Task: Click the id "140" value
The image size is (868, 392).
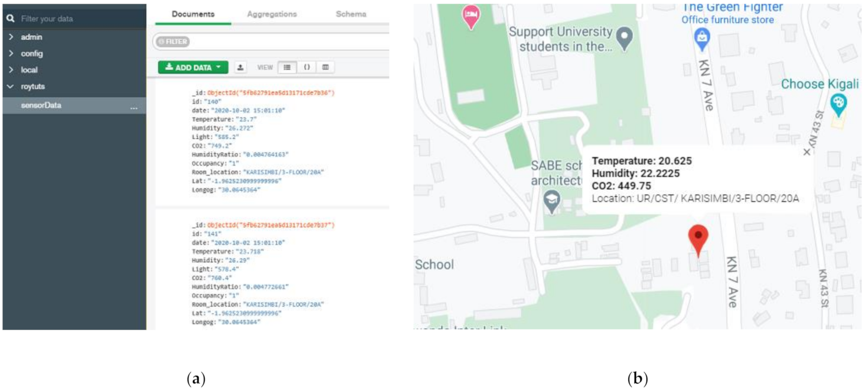Action: (213, 102)
